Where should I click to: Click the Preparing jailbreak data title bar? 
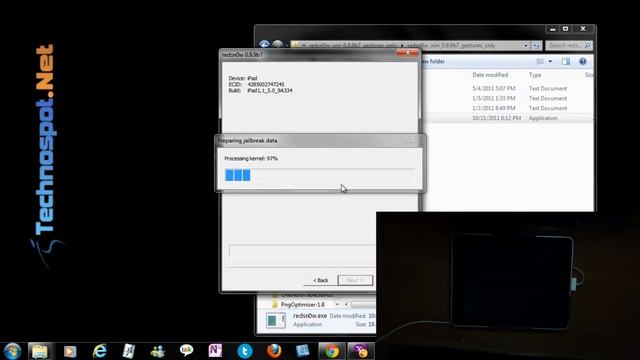pyautogui.click(x=320, y=140)
